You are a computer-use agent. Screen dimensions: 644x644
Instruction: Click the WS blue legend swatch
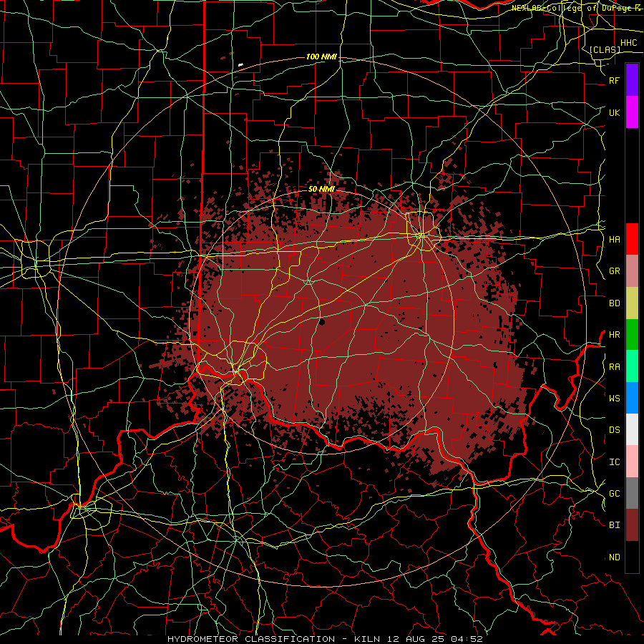[632, 398]
